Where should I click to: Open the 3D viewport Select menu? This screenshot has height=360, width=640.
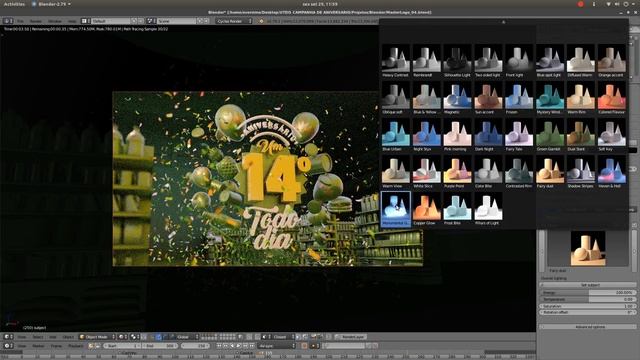38,337
